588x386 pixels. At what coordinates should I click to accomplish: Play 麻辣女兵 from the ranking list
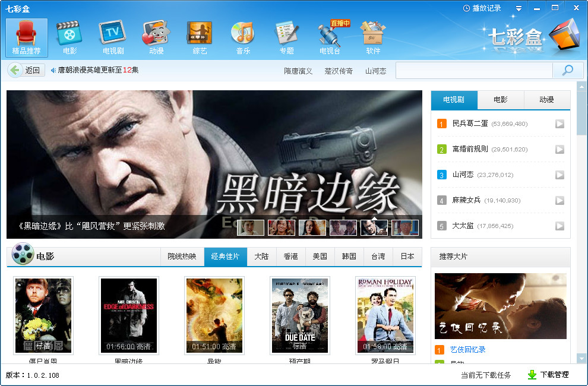pyautogui.click(x=559, y=200)
